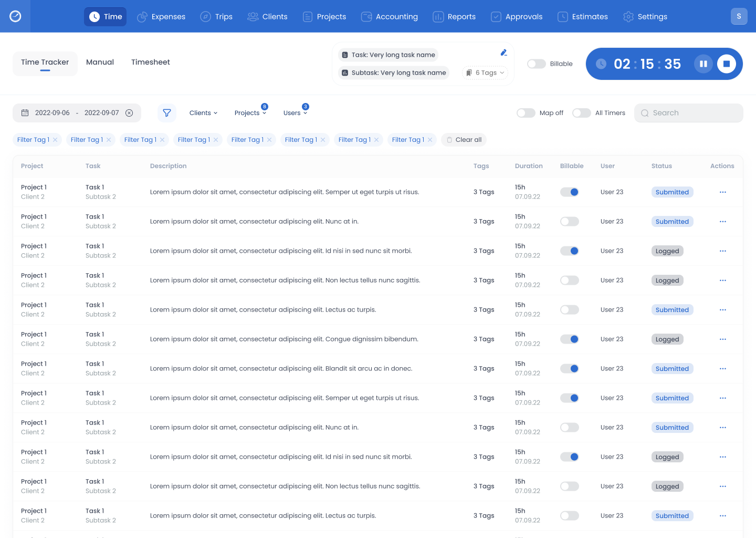Open the actions menu for the first row

coord(722,192)
